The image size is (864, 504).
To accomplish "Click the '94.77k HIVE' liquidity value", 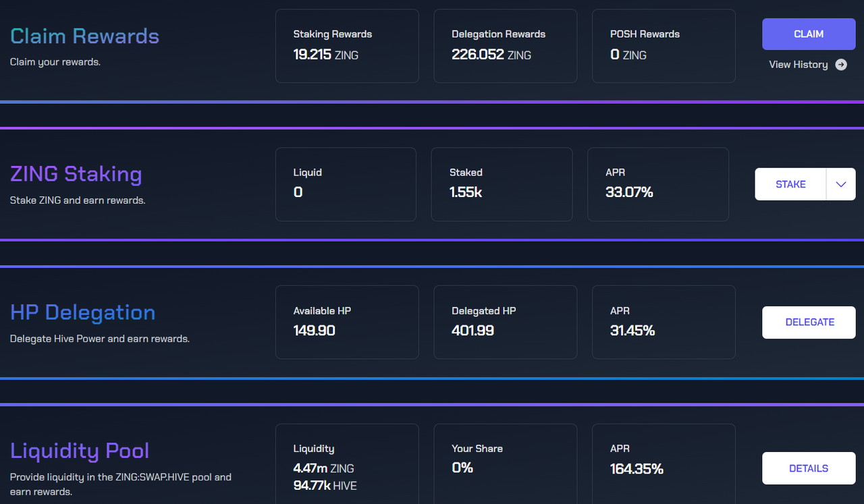I will point(325,486).
